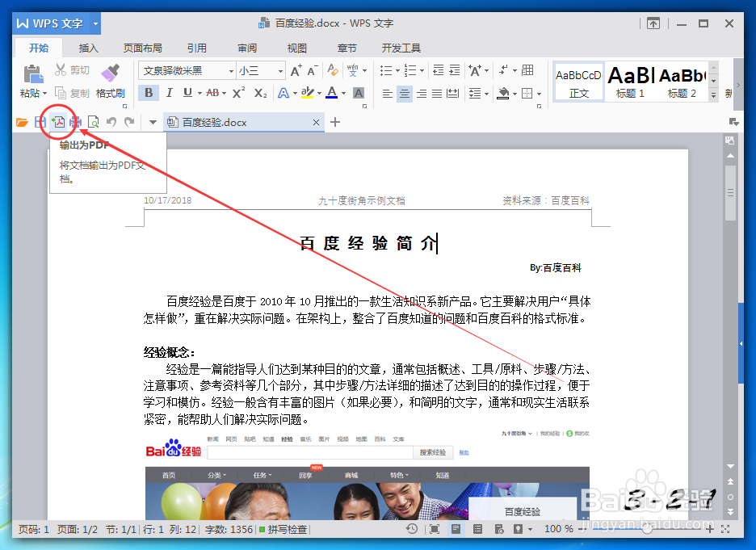Expand the styles gallery more arrow

pyautogui.click(x=713, y=95)
